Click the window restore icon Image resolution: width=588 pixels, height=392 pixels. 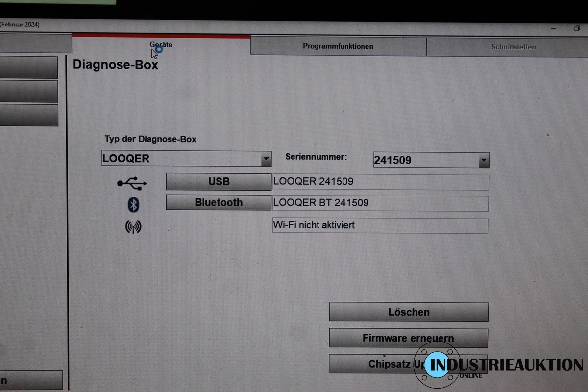577,29
